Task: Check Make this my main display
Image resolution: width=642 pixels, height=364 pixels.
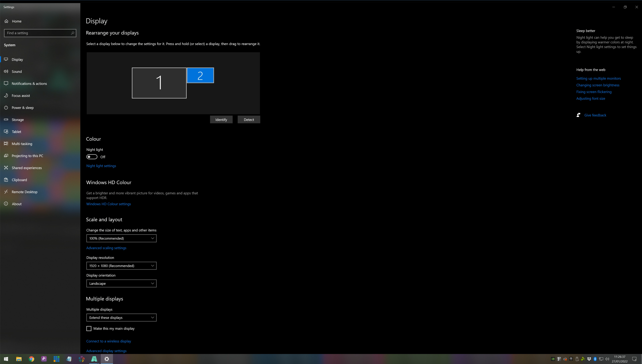Action: click(89, 328)
